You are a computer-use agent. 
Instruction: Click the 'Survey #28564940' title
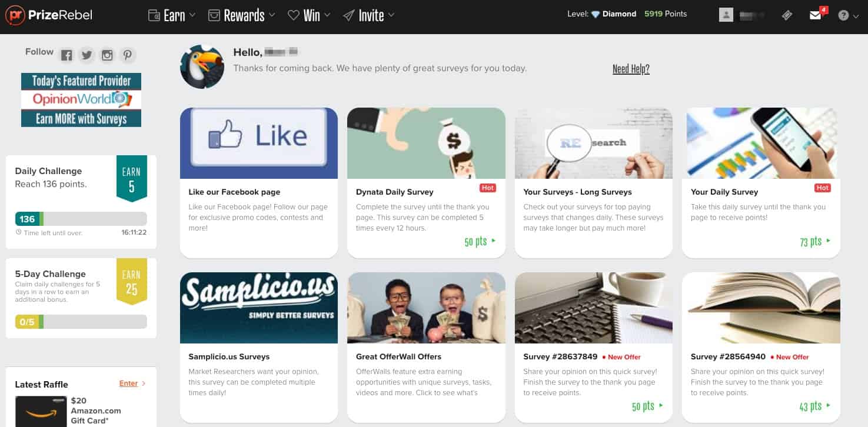(728, 356)
